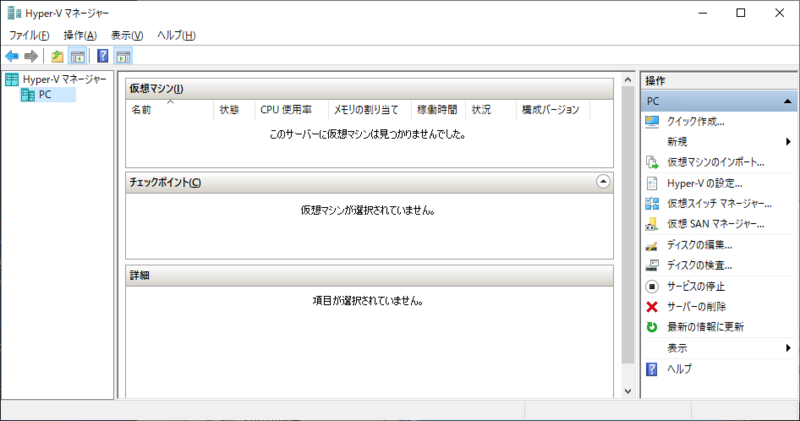Click the 状況 column header
800x421 pixels.
click(x=491, y=110)
